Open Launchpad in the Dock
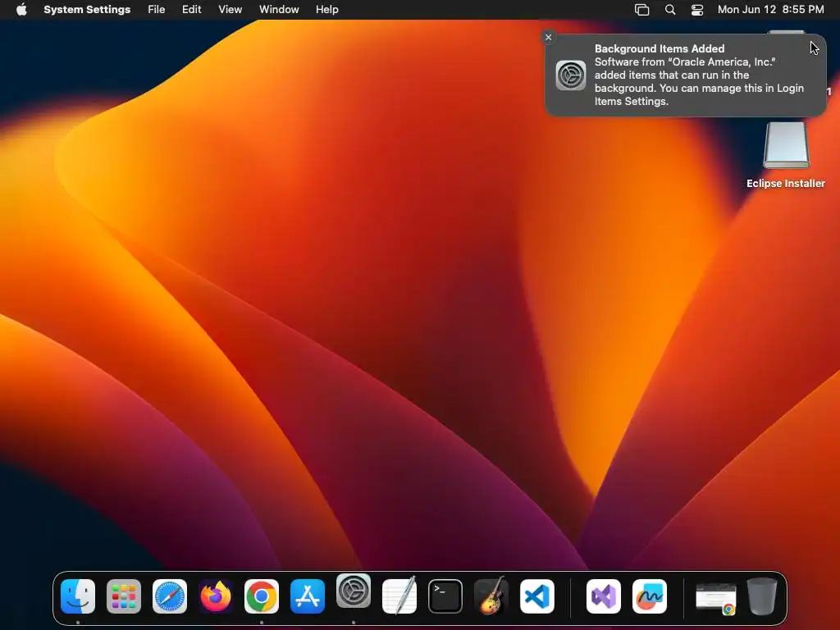Screen dimensions: 840x630 click(124, 596)
